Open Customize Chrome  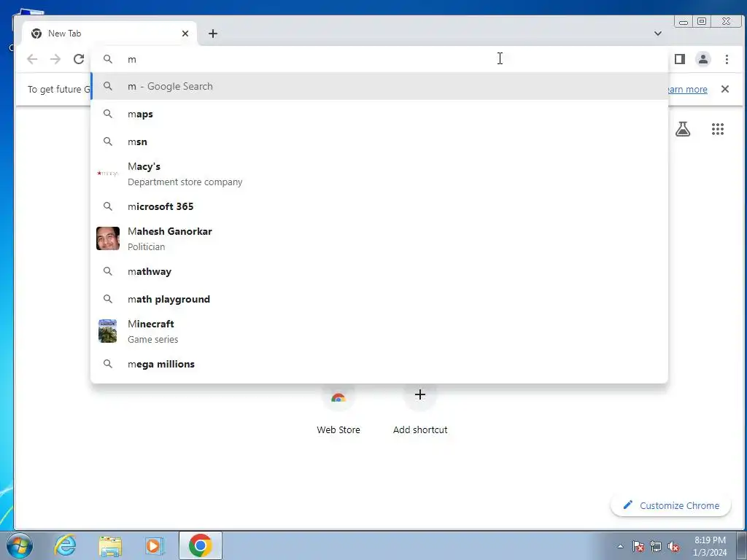tap(671, 506)
